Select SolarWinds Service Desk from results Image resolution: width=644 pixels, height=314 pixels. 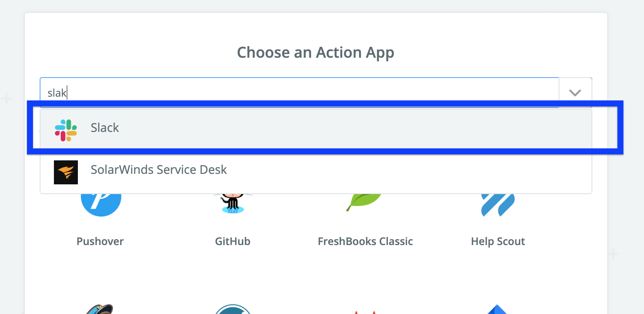(159, 170)
